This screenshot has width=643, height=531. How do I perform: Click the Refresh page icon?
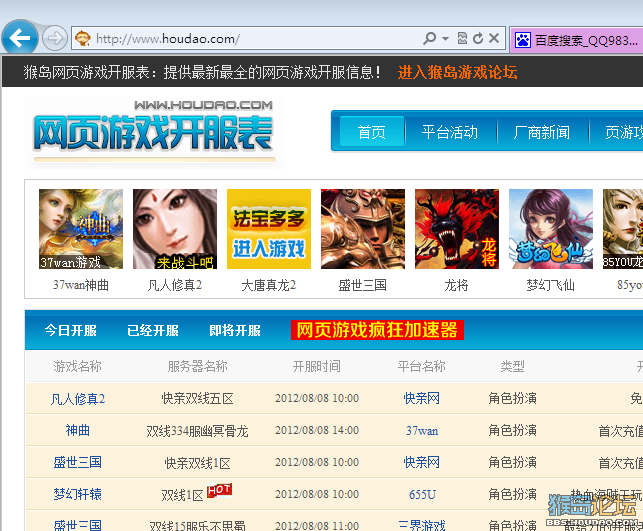[478, 38]
